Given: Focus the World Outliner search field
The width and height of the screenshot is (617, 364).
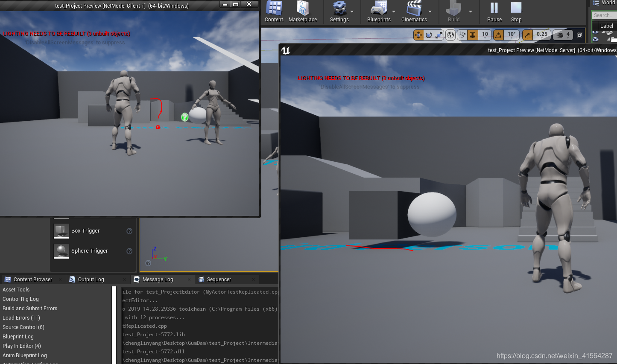Looking at the screenshot, I should pyautogui.click(x=604, y=15).
